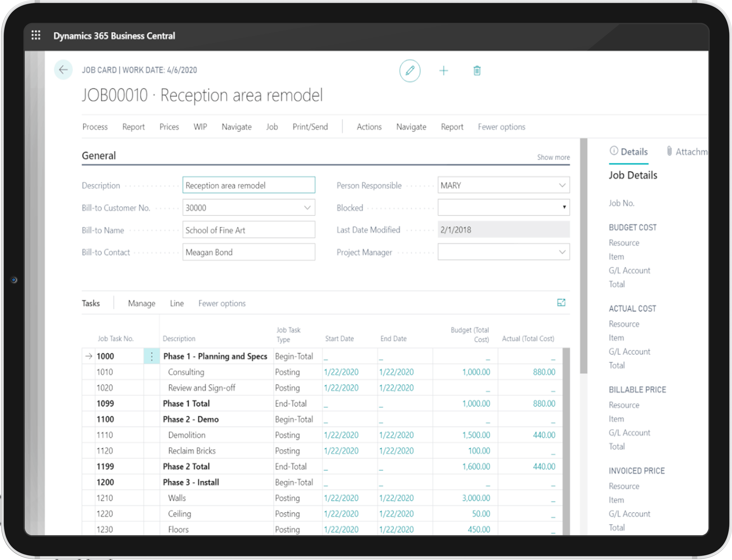Click the Job Task Type column header
The image size is (732, 560).
coord(288,335)
